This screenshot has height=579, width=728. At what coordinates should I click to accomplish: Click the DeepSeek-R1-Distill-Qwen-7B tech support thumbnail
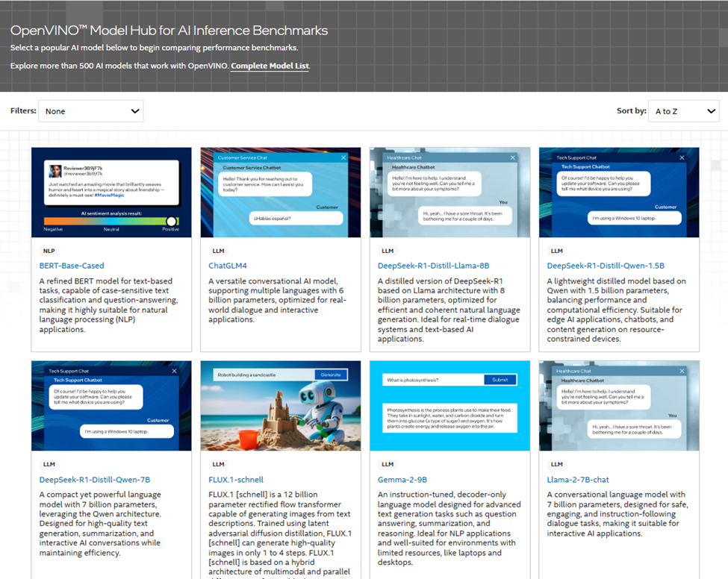click(111, 406)
